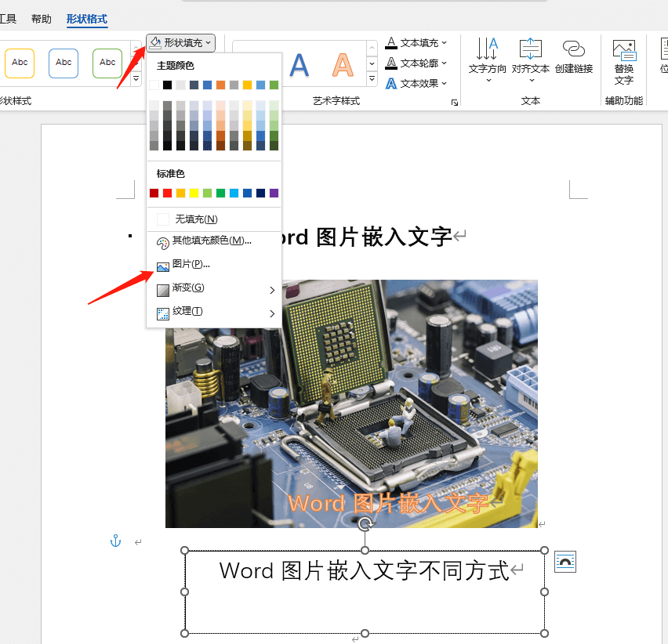This screenshot has height=644, width=668.
Task: Open the 形状填充 (Shape Fill) dropdown
Action: (x=180, y=43)
